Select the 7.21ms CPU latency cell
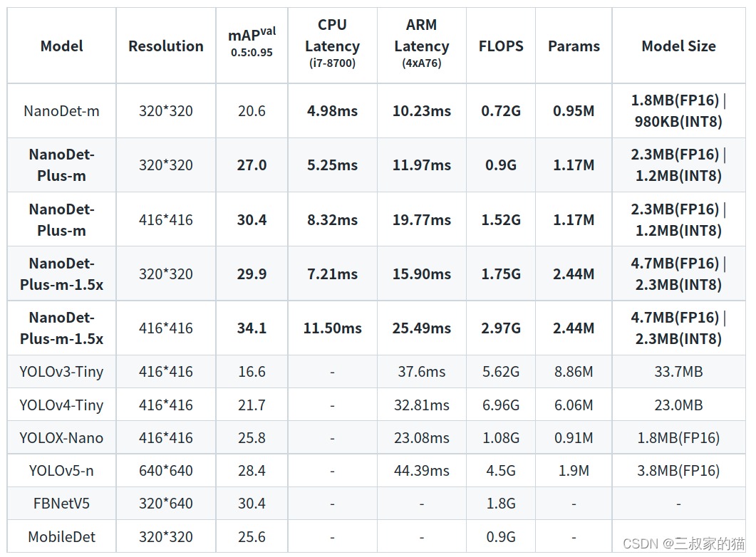Viewport: 756px width, 557px height. pos(332,274)
